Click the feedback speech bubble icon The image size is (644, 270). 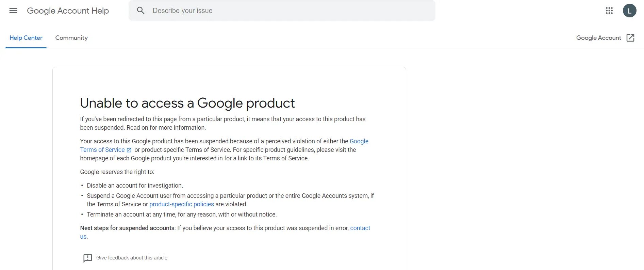(x=87, y=258)
